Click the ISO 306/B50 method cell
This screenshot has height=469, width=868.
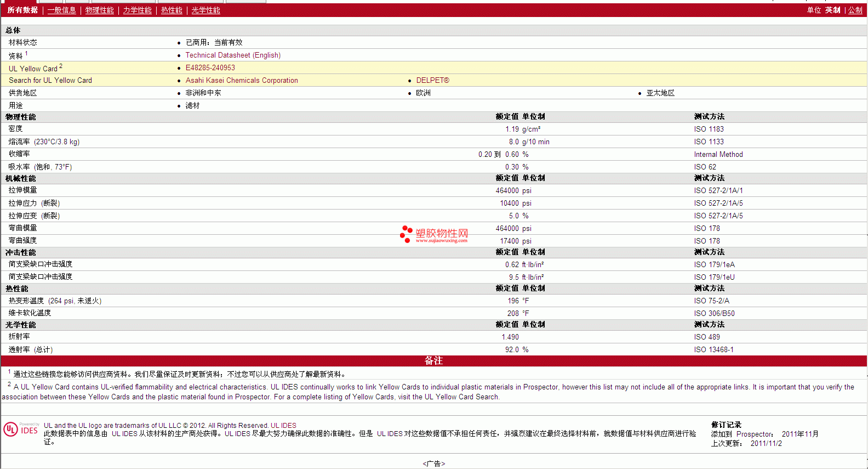[715, 314]
